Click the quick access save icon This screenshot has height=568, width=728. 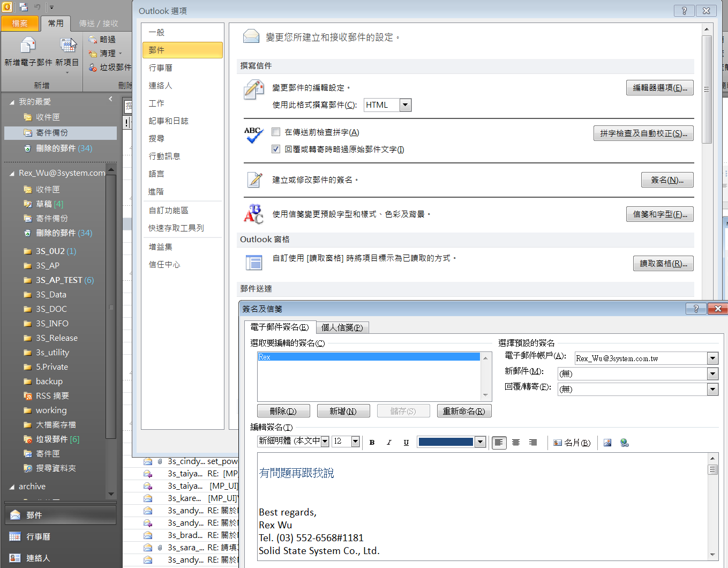(24, 7)
